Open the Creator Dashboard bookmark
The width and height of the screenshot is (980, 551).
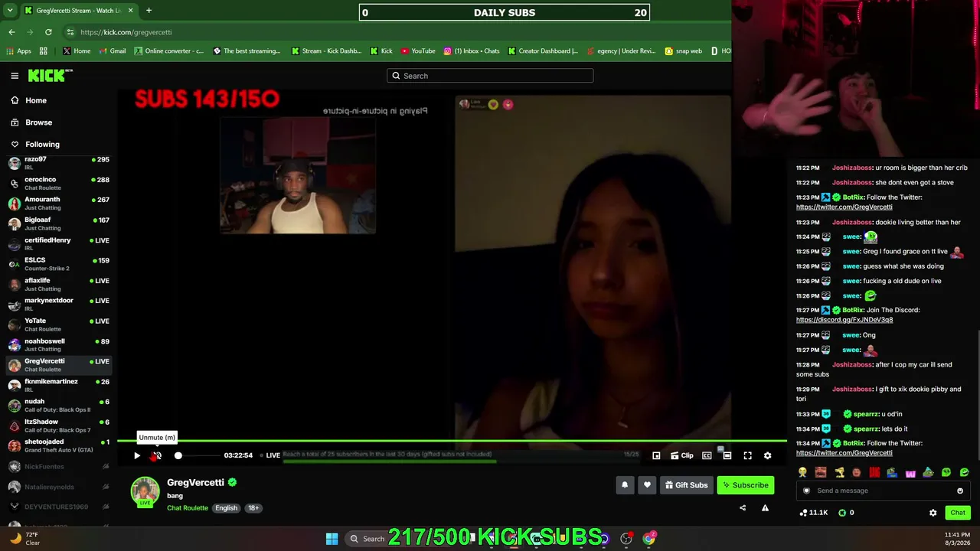543,51
